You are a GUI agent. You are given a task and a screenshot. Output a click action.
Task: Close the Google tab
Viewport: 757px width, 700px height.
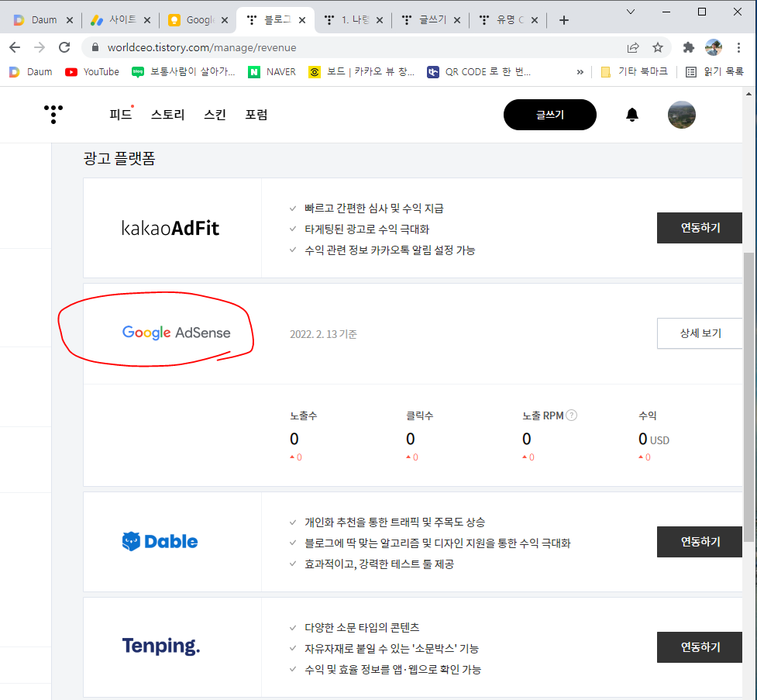[x=225, y=20]
